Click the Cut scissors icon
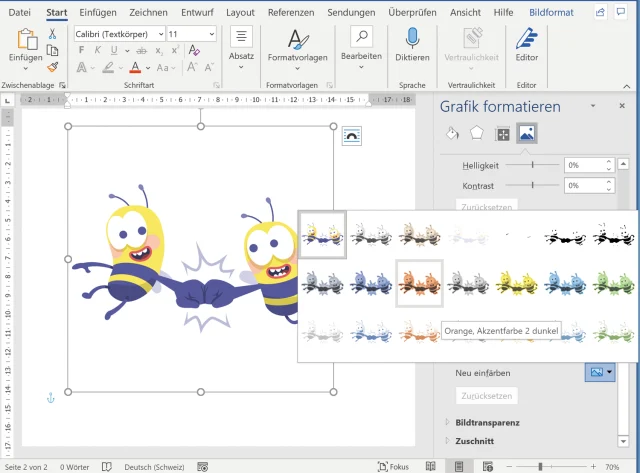The width and height of the screenshot is (640, 473). pyautogui.click(x=53, y=35)
